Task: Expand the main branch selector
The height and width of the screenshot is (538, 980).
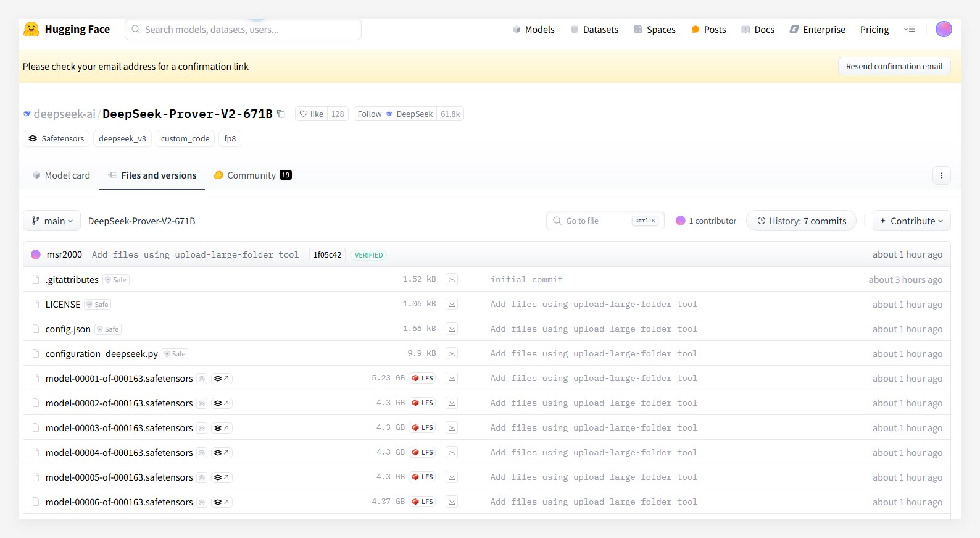Action: tap(52, 221)
